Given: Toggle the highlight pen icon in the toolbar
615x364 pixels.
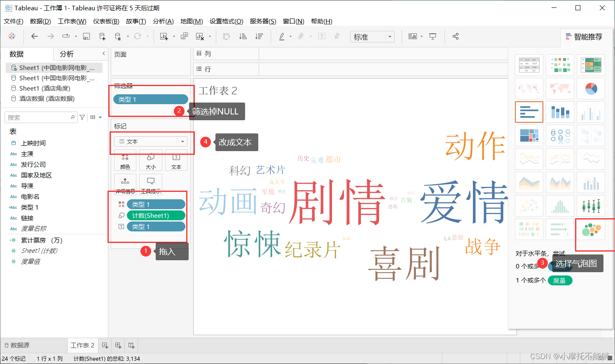Looking at the screenshot, I should point(283,36).
